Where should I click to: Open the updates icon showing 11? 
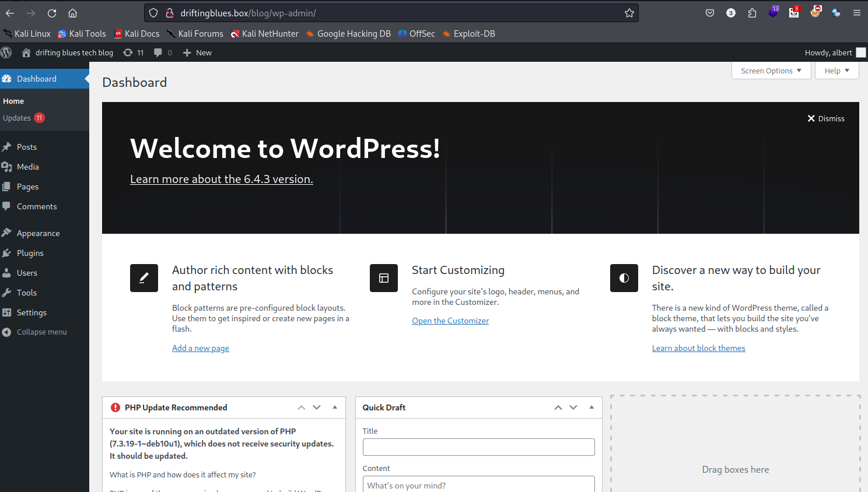[x=134, y=52]
